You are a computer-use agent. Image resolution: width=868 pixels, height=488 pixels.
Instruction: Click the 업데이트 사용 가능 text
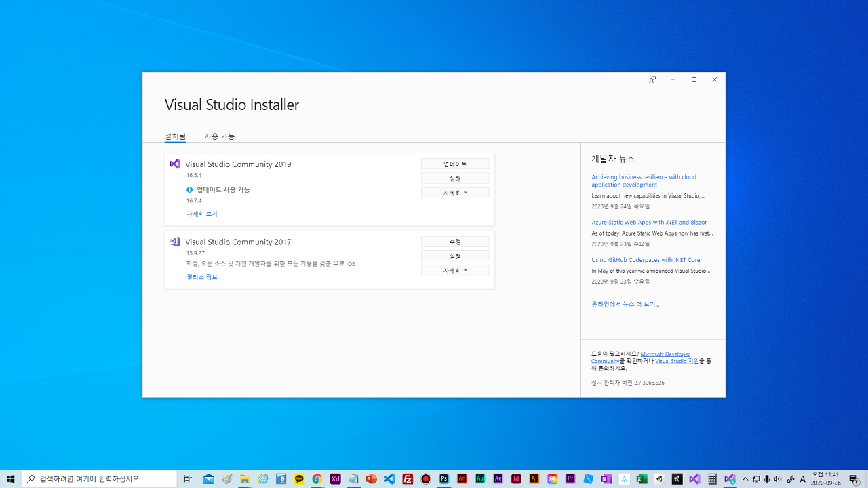point(223,189)
